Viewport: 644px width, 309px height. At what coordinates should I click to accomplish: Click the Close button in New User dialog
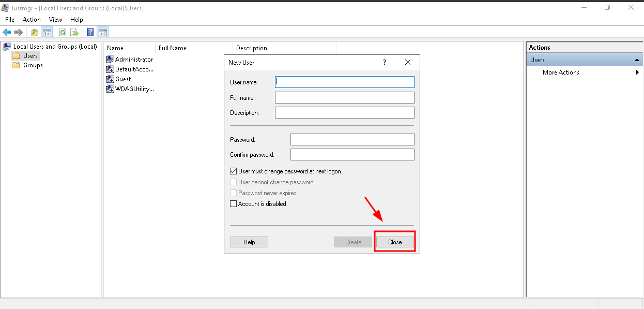[x=395, y=242]
